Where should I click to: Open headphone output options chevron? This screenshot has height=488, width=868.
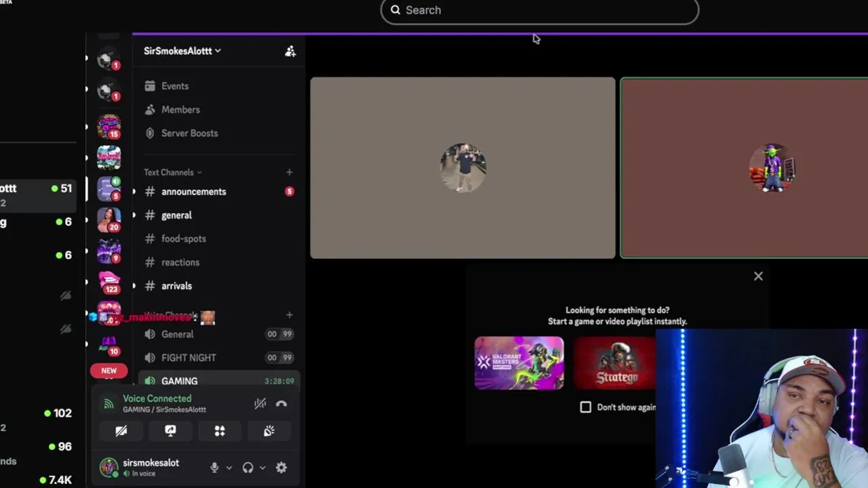262,468
